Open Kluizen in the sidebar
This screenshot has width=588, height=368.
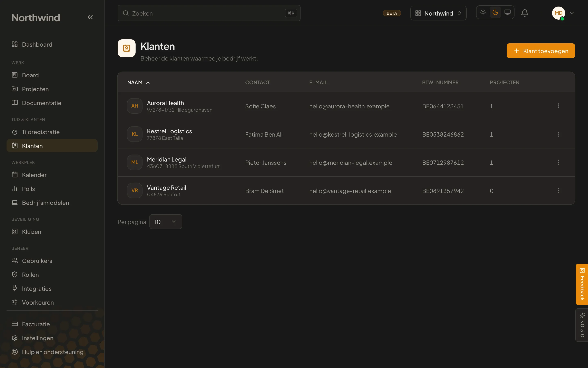click(x=52, y=231)
